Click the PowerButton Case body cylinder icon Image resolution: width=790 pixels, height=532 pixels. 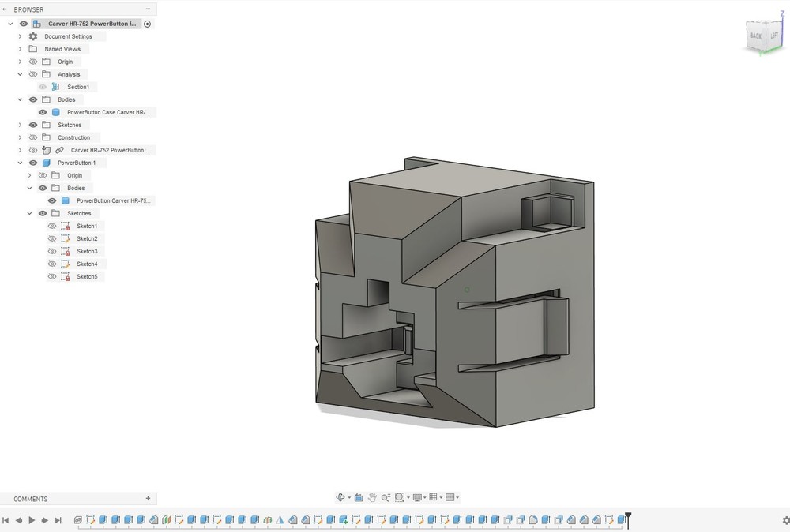pyautogui.click(x=56, y=112)
